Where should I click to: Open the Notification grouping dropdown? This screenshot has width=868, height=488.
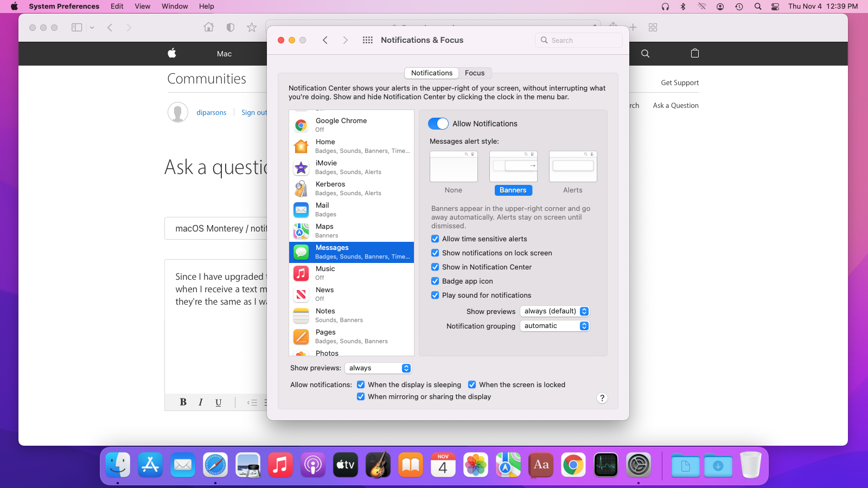pos(554,326)
